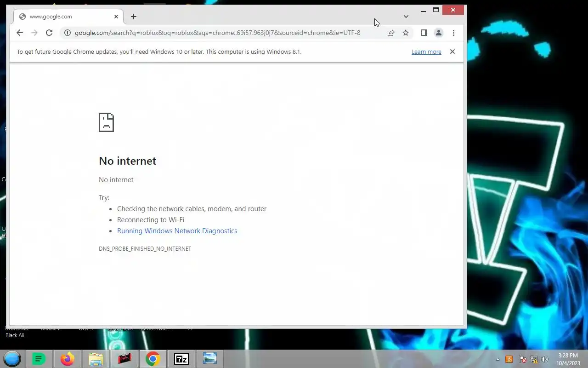The image size is (588, 368).
Task: Click the 'No internet' heading
Action: pyautogui.click(x=128, y=161)
